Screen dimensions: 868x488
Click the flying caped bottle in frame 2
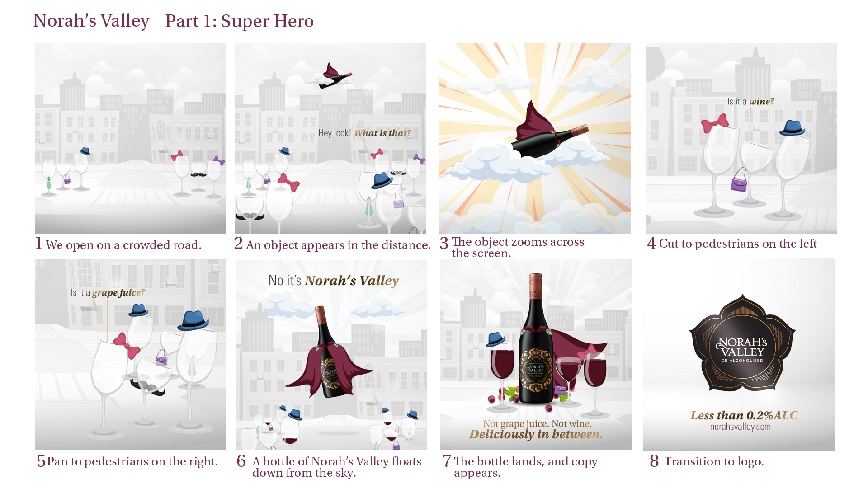click(x=335, y=76)
